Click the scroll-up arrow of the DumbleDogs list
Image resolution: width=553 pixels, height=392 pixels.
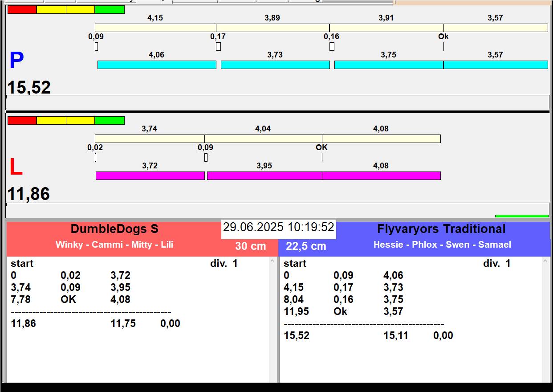point(272,262)
